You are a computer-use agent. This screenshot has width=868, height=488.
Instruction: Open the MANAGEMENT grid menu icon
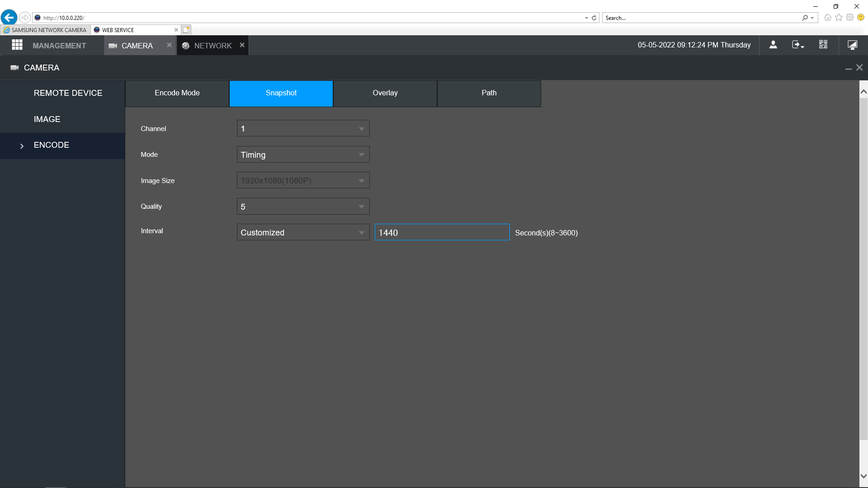click(x=17, y=45)
